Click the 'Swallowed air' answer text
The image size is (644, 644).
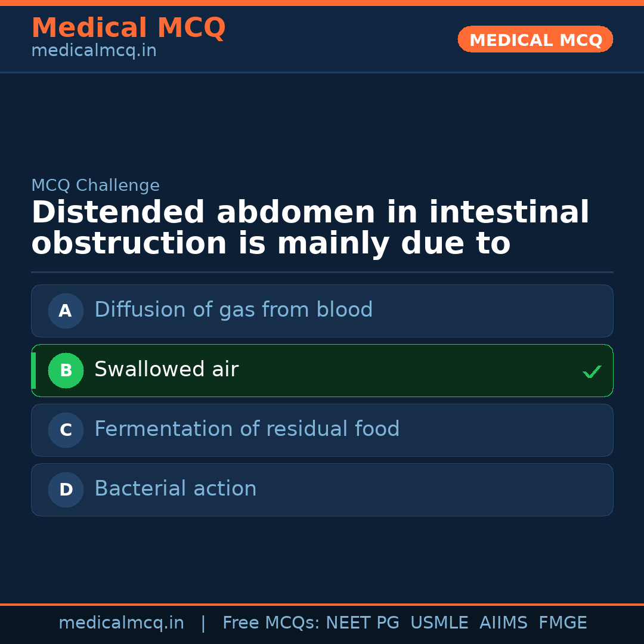coord(166,370)
